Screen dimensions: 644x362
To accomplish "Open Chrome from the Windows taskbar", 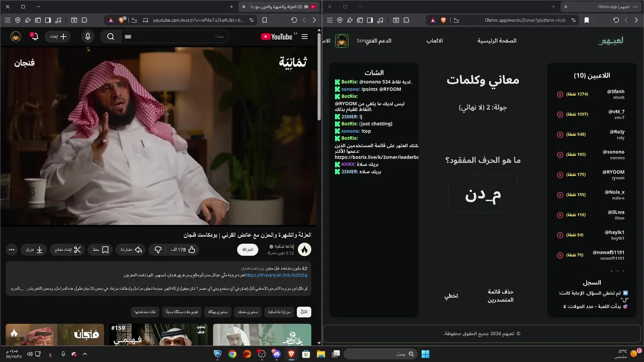I will click(x=232, y=354).
